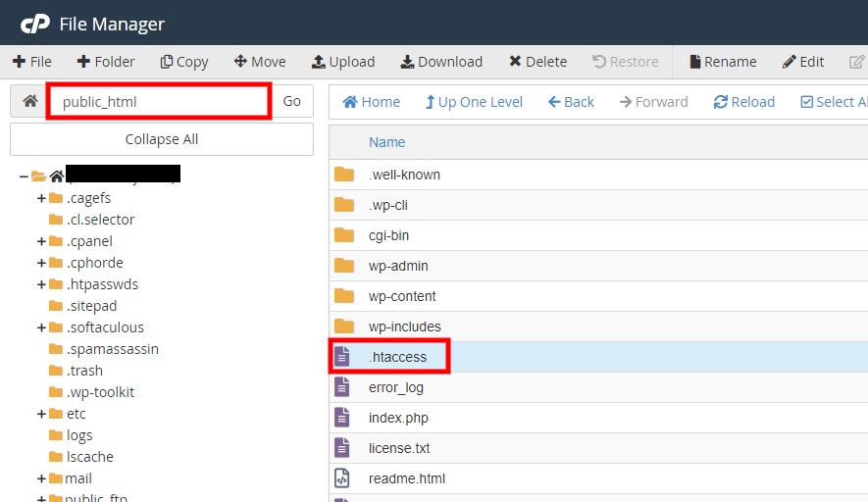Image resolution: width=868 pixels, height=502 pixels.
Task: Click the Delete toolbar button
Action: click(x=538, y=62)
